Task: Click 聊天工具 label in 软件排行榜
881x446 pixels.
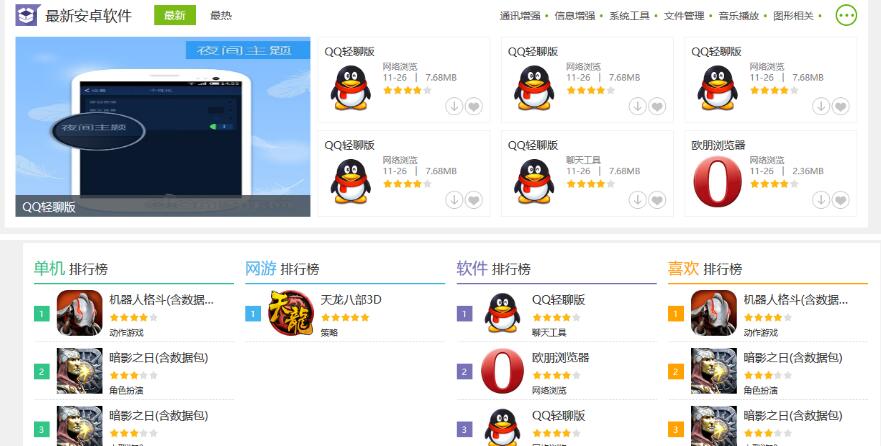Action: pyautogui.click(x=550, y=333)
